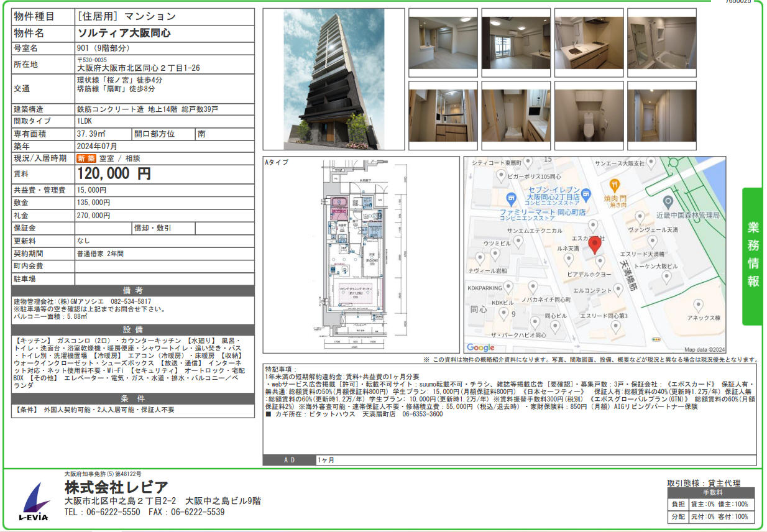The image size is (767, 532).
Task: Click the address 大阪府大阪市北区同心2丁目1-26
Action: (138, 68)
